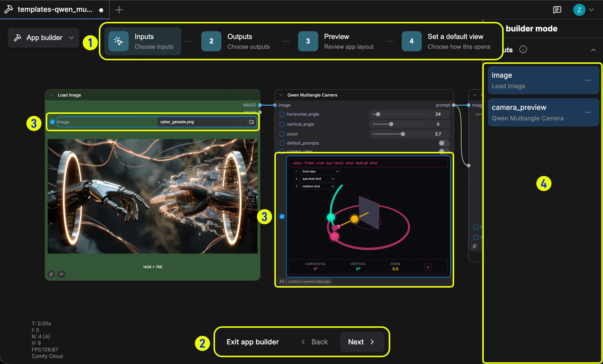
Task: Check the horizontal_angle checkbox
Action: 282,114
